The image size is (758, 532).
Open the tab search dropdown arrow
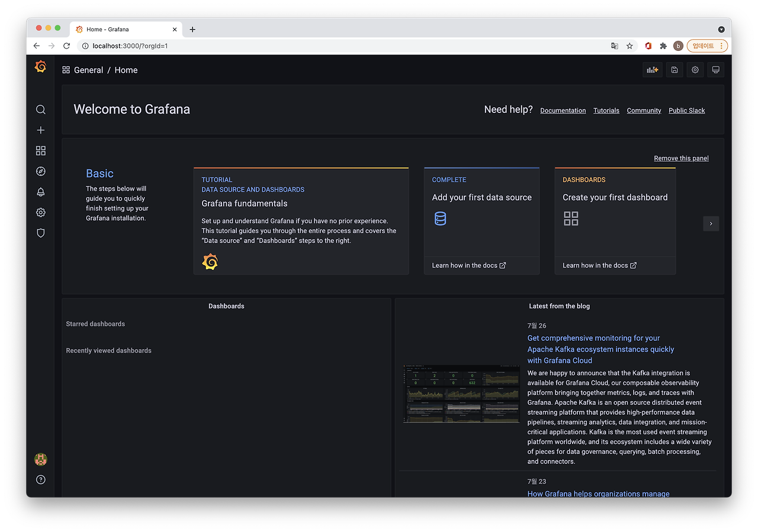coord(721,29)
